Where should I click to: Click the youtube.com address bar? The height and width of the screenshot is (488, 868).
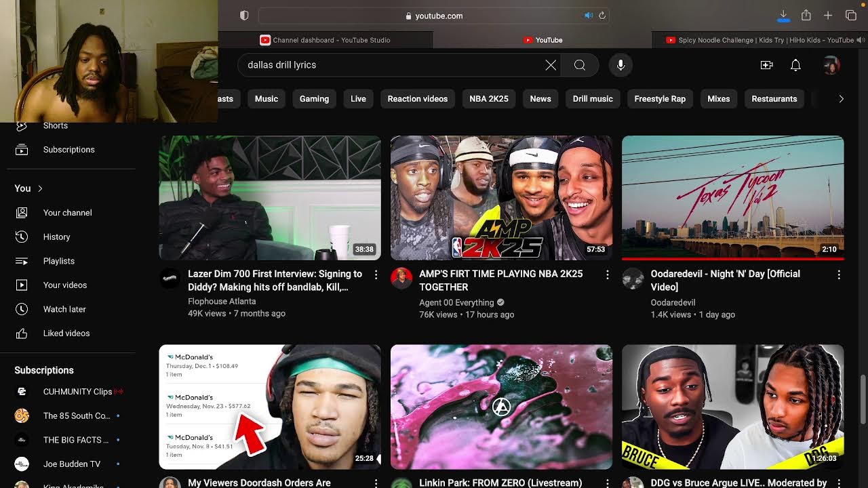point(434,16)
